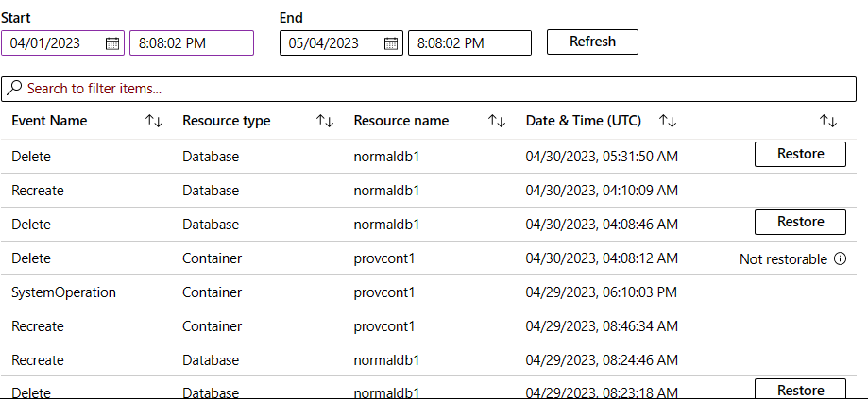Image resolution: width=868 pixels, height=400 pixels.
Task: Restore normaldb1 deleted at 05:31:50 AM
Action: (800, 154)
